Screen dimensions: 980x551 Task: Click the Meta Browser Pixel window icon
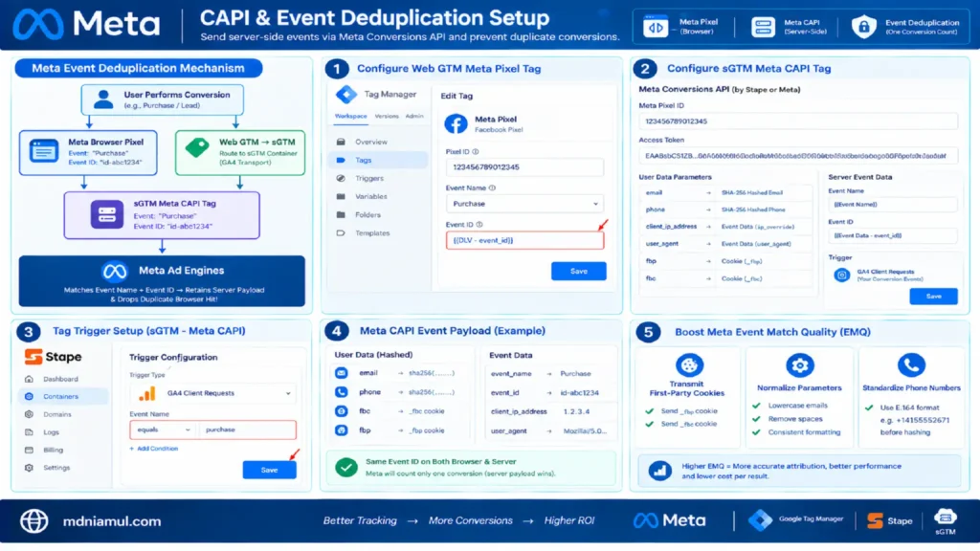[44, 152]
